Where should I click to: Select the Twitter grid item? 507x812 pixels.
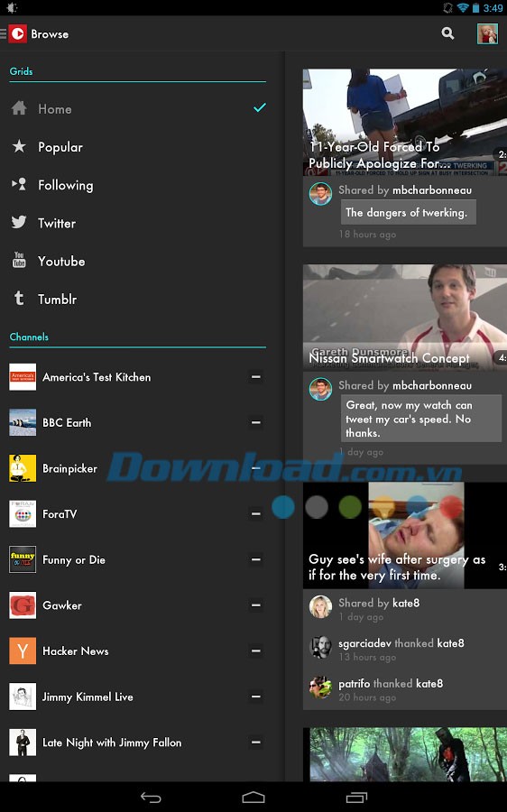tap(138, 223)
